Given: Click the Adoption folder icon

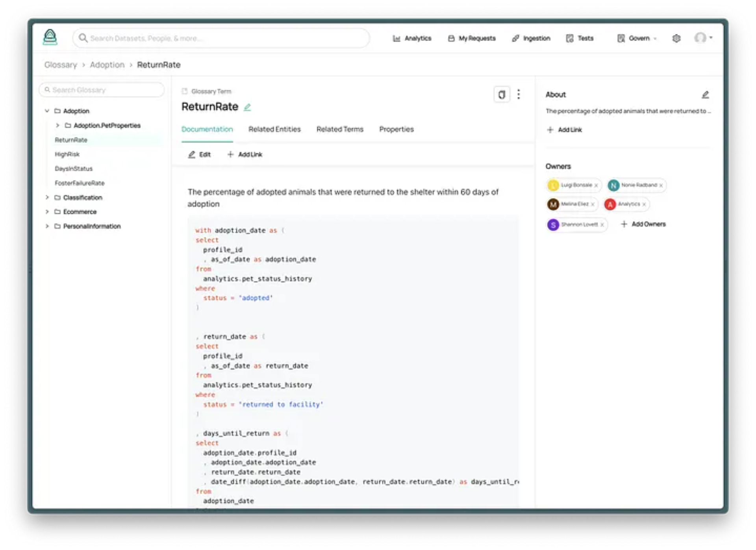Looking at the screenshot, I should [57, 111].
